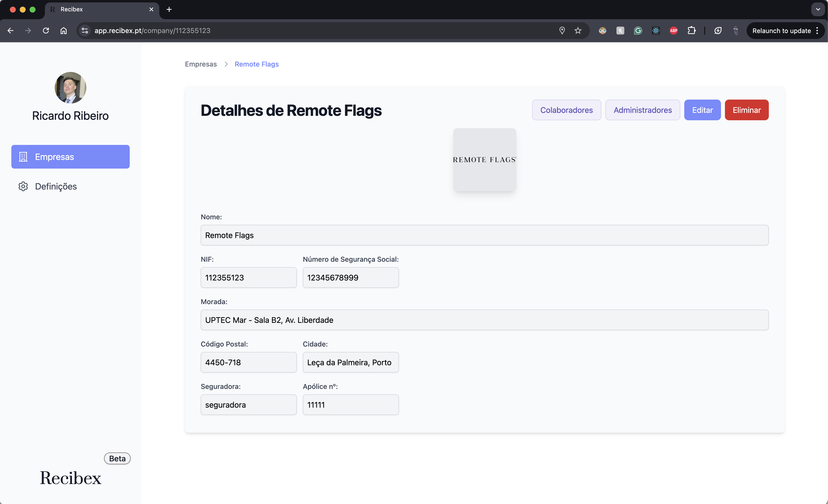
Task: Go to the browser home page
Action: [x=64, y=31]
